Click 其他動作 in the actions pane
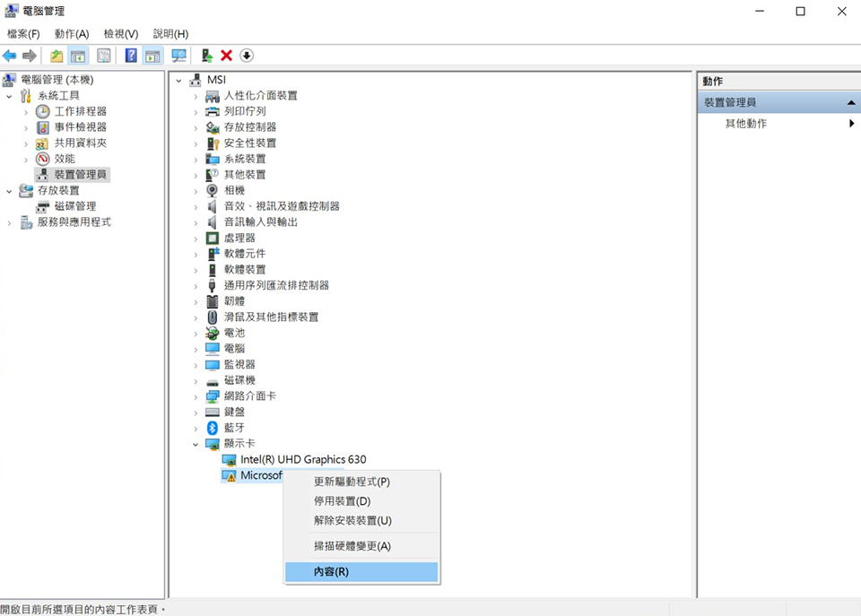The height and width of the screenshot is (616, 861). [x=746, y=124]
